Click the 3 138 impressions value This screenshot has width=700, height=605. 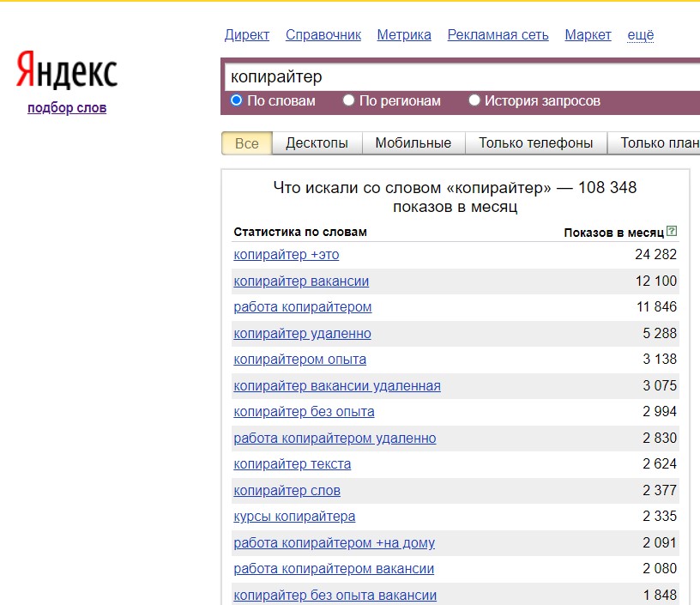660,359
